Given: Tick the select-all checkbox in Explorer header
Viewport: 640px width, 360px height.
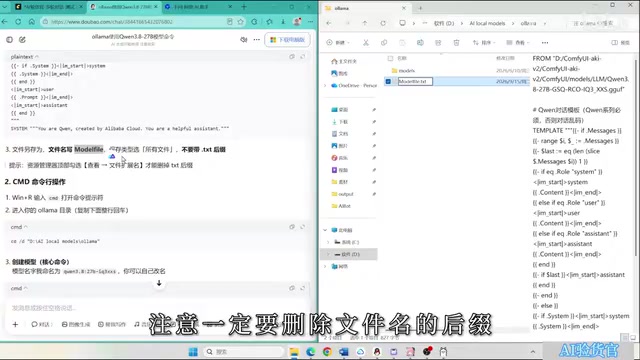Looking at the screenshot, I should click(390, 58).
